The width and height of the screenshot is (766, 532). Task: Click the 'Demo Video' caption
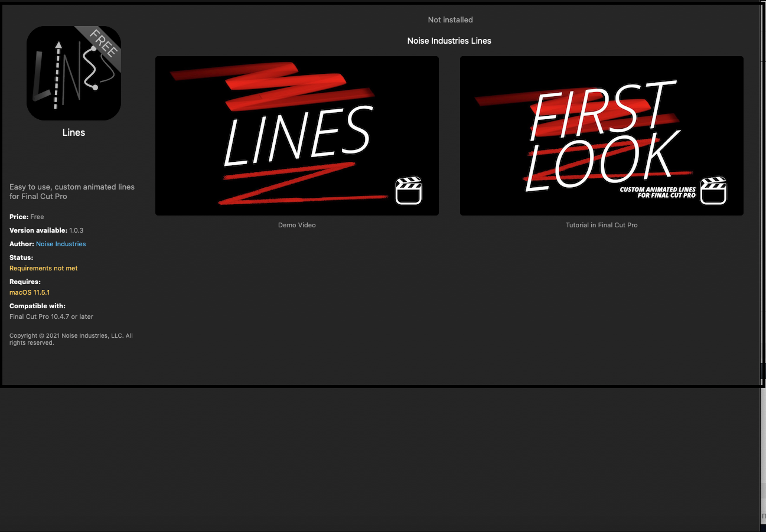297,225
